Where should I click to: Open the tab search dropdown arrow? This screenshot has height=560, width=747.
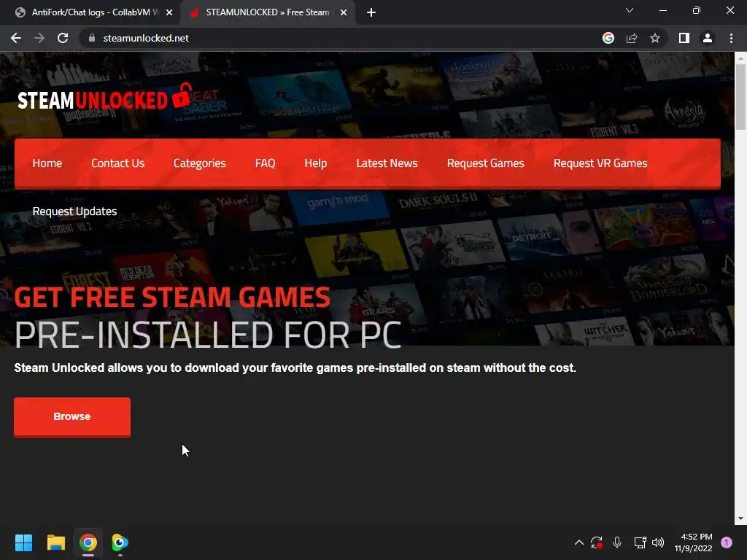point(630,10)
